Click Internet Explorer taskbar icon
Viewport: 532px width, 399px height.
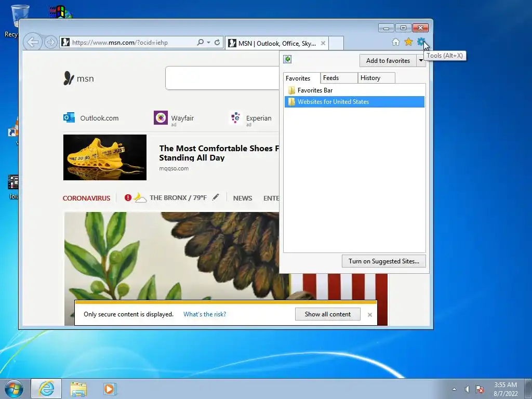click(x=46, y=389)
